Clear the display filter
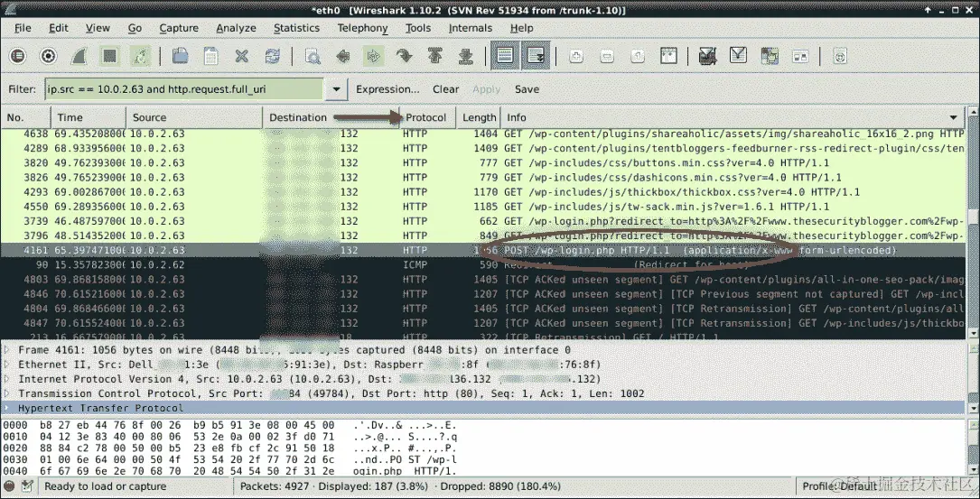 [x=445, y=89]
